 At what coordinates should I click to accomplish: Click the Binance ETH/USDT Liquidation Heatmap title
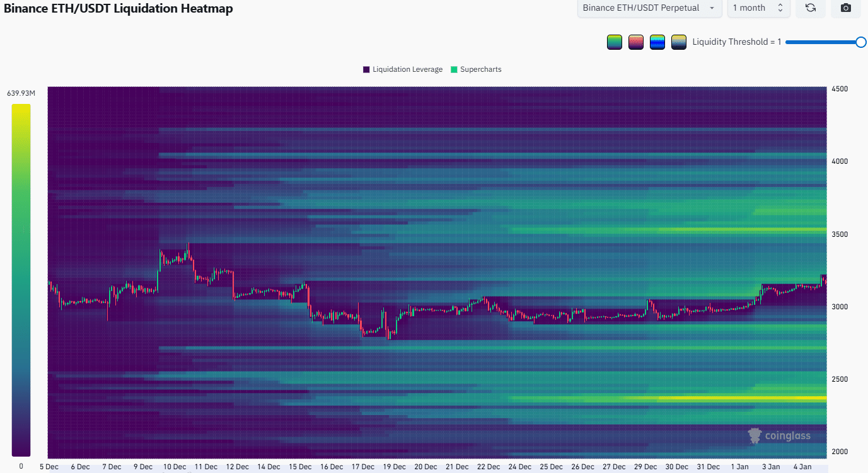click(x=119, y=9)
